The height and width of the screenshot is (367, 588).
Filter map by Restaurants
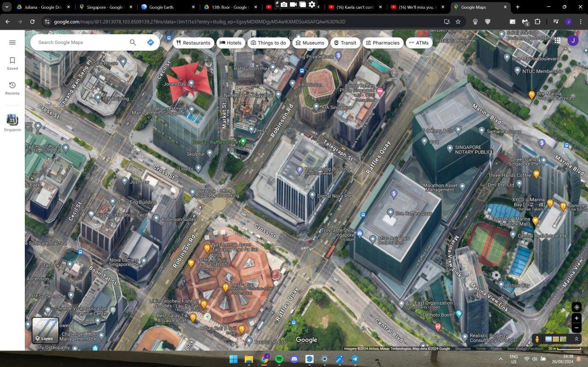193,43
